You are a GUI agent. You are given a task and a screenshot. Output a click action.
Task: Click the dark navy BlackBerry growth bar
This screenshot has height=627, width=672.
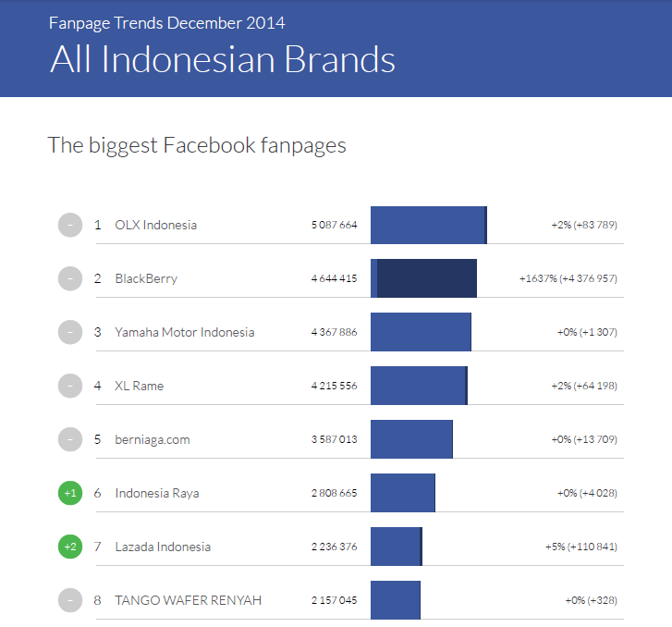click(426, 278)
